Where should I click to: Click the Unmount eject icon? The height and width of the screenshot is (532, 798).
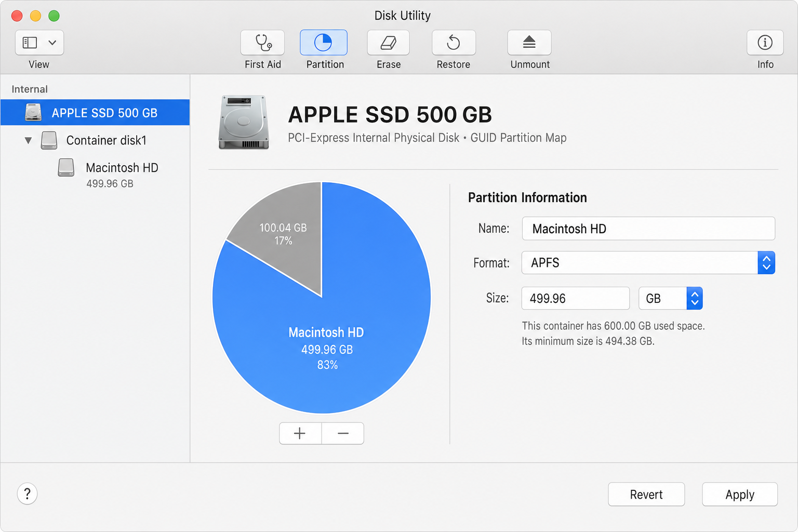pyautogui.click(x=529, y=43)
